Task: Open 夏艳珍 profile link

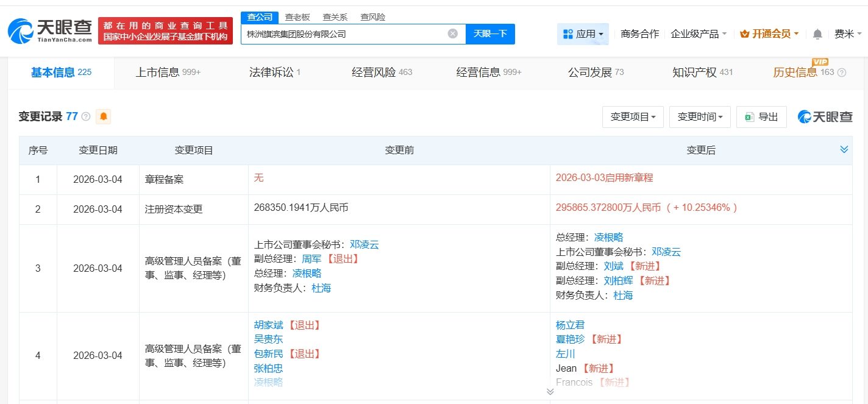Action: click(570, 339)
